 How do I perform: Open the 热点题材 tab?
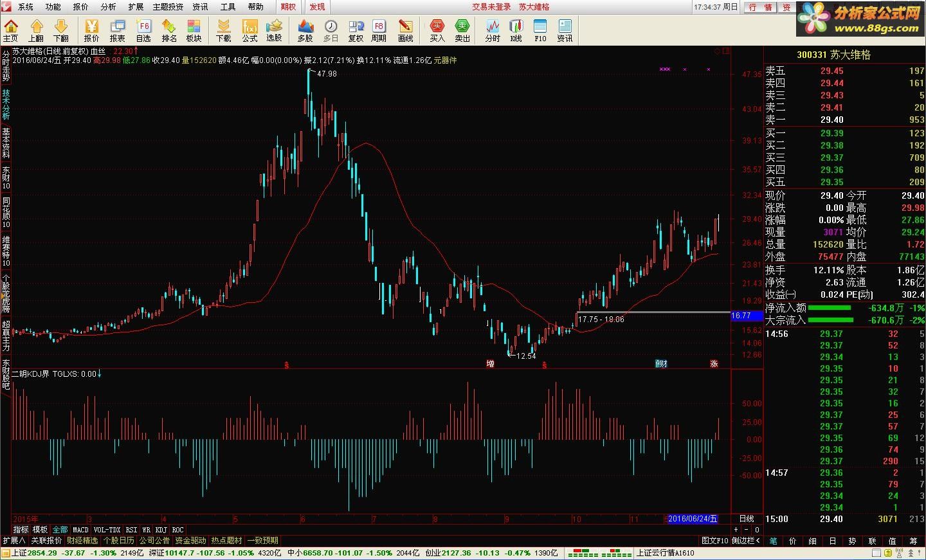tap(226, 541)
